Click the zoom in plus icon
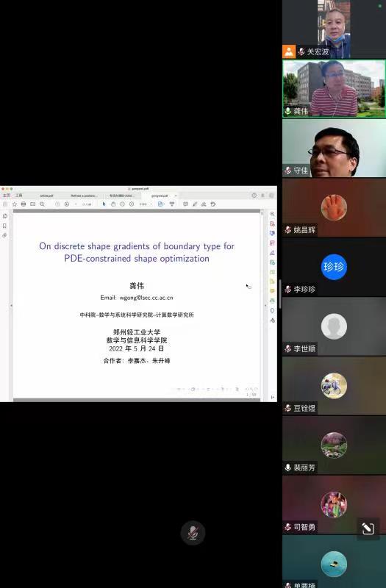 coord(132,204)
